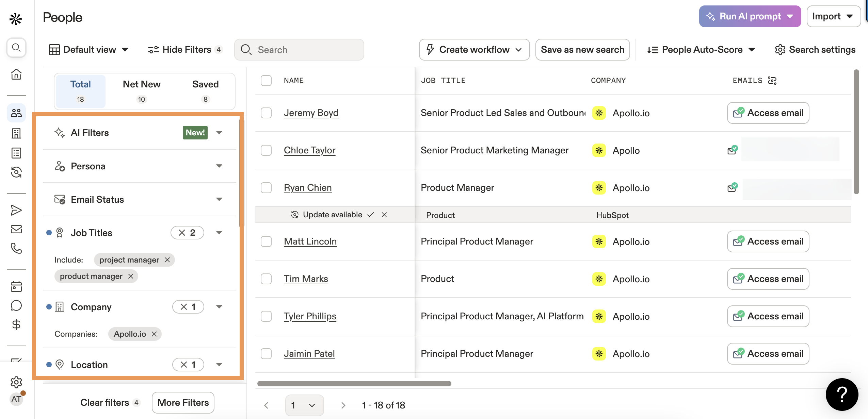Open the Sequences paper-plane sidebar icon
The image size is (868, 419).
click(x=16, y=210)
